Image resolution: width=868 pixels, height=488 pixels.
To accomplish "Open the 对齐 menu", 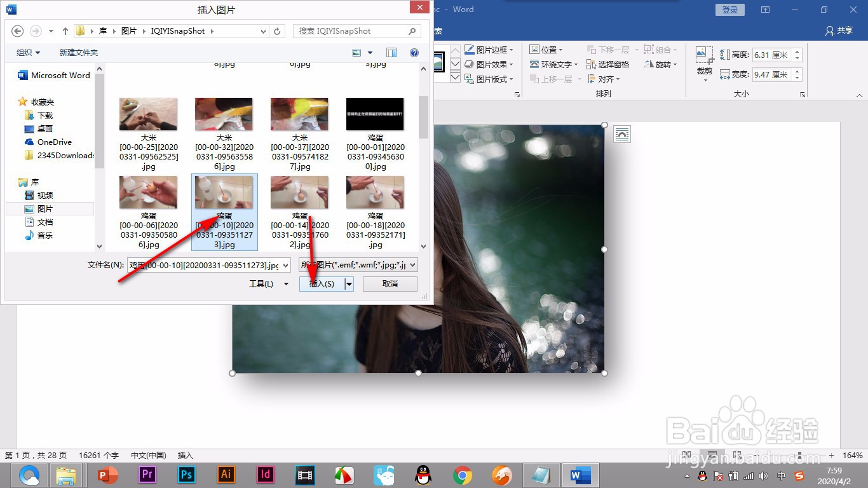I will point(603,79).
